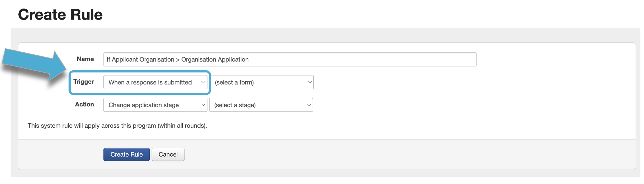The image size is (644, 184).
Task: Click the 'Trigger' field label
Action: [x=84, y=82]
